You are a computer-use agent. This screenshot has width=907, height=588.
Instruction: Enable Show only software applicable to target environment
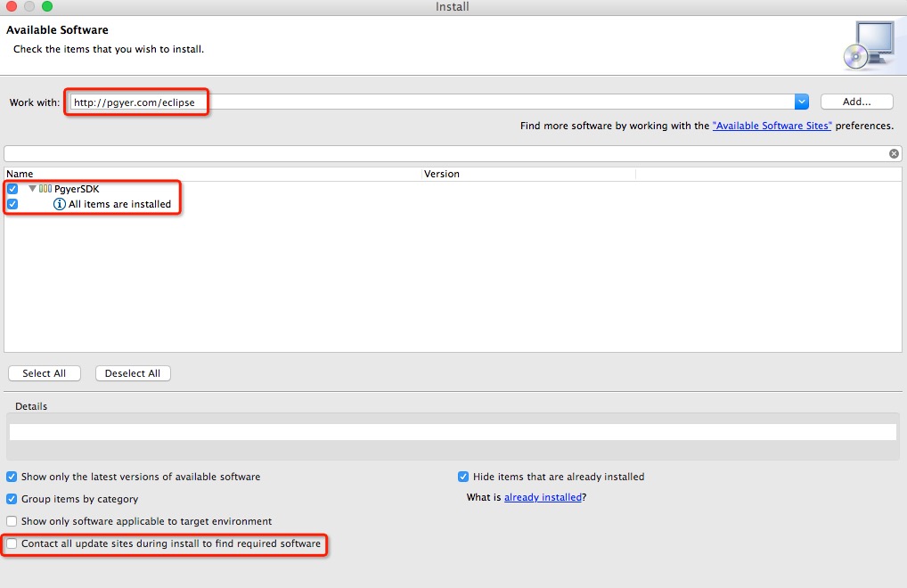[x=12, y=521]
